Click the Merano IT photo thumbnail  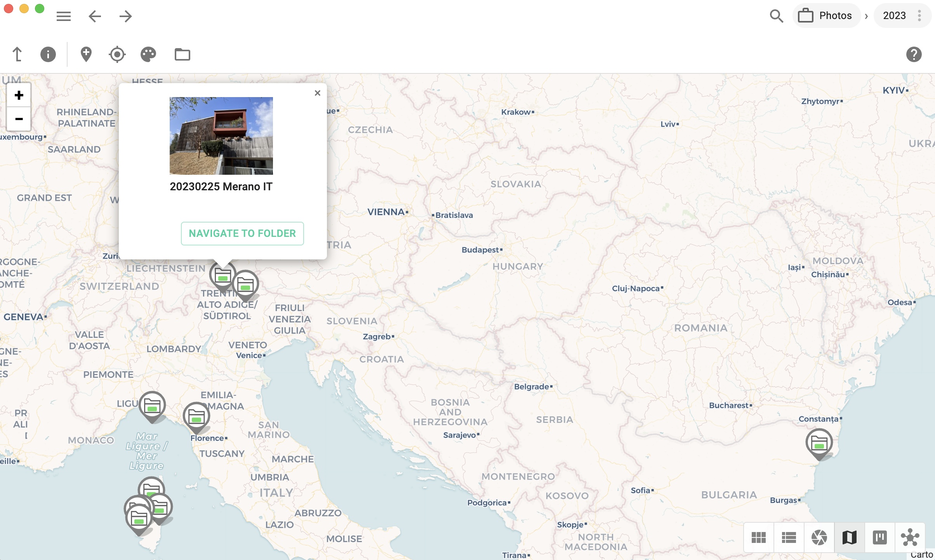(221, 135)
